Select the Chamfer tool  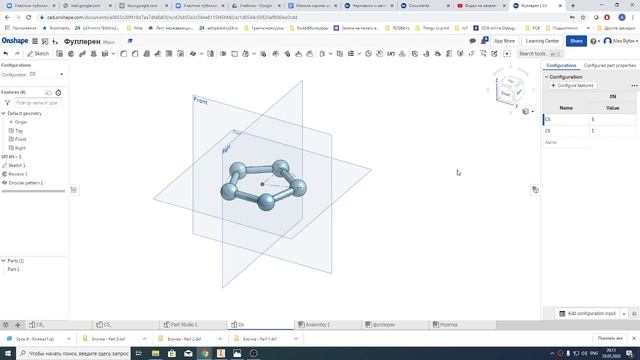tap(135, 53)
